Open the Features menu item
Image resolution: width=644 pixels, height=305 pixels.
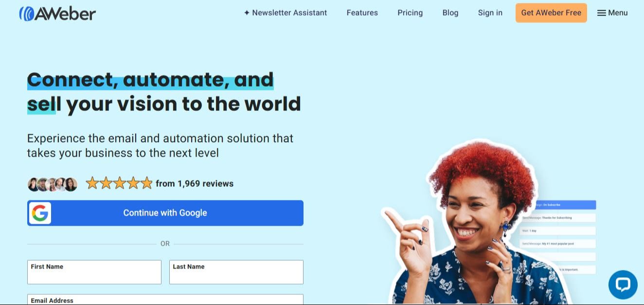[362, 13]
